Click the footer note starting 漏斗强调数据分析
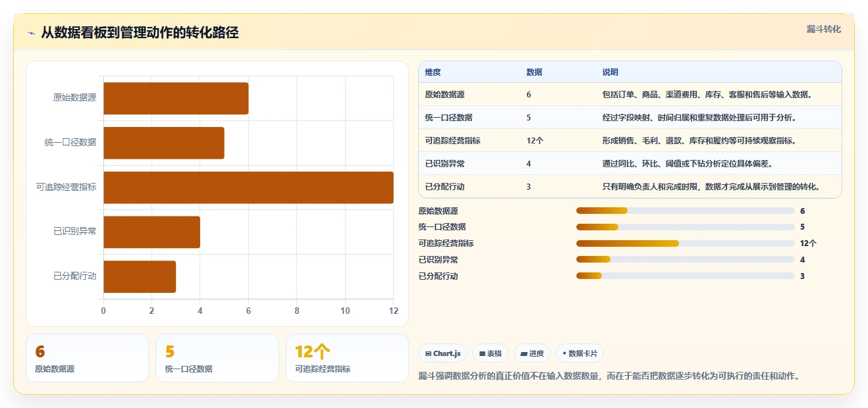The width and height of the screenshot is (868, 408). tap(609, 376)
